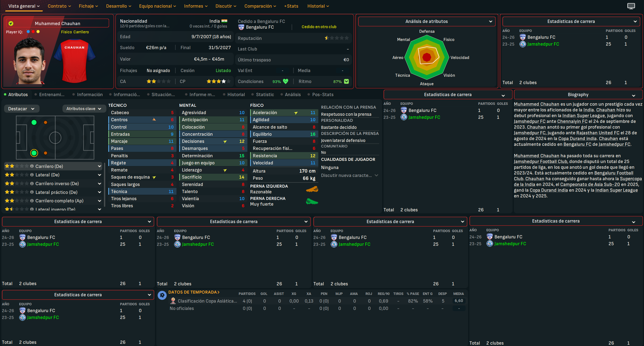Click the orange arrow on the Centros attribute

pyautogui.click(x=154, y=120)
